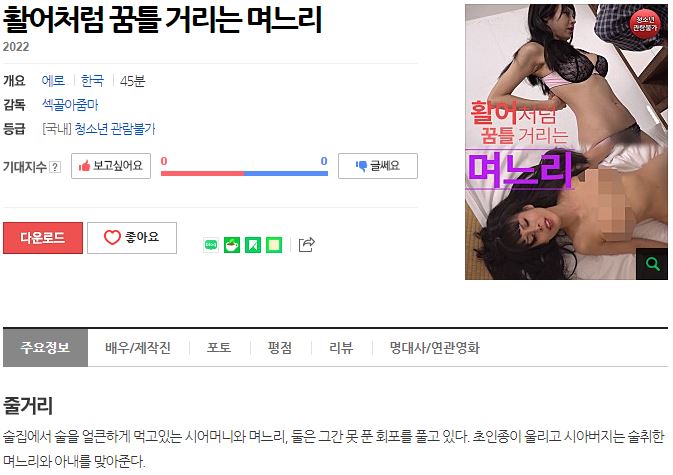Switch to the 리뷰 tab
Viewport: 673px width, 475px height.
(x=341, y=348)
